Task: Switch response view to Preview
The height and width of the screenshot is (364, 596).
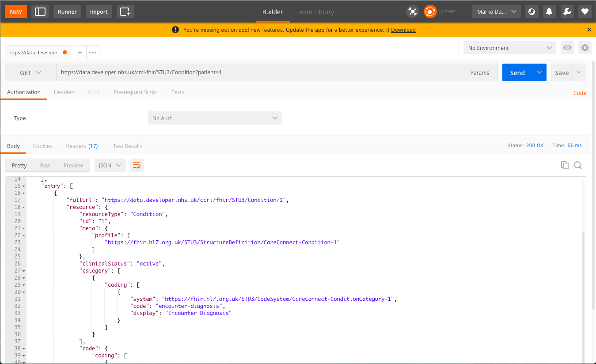Action: coord(73,165)
